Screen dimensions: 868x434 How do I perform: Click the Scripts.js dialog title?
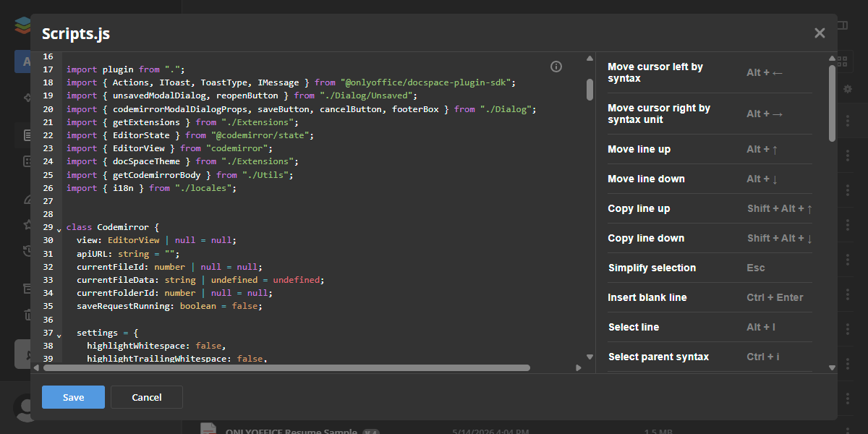pos(76,33)
